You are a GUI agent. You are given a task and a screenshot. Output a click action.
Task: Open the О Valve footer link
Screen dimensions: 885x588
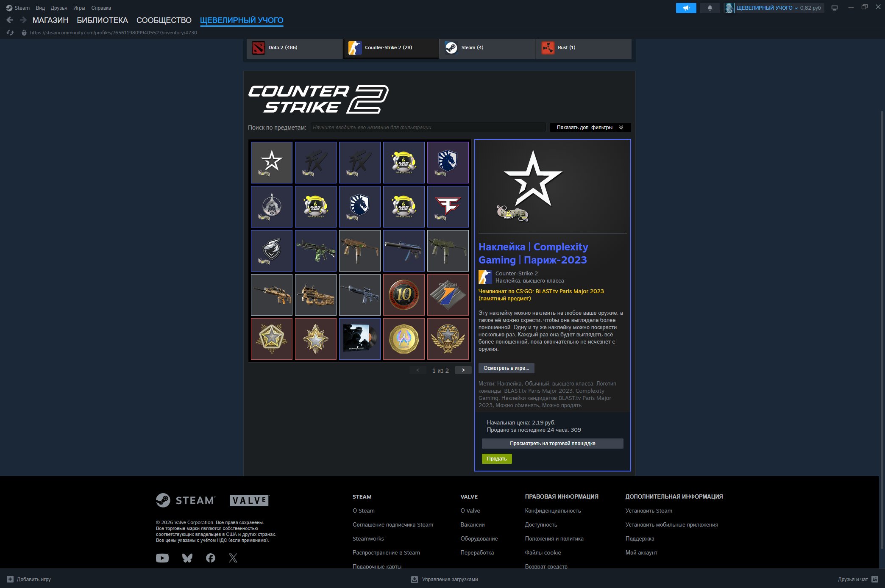tap(470, 510)
